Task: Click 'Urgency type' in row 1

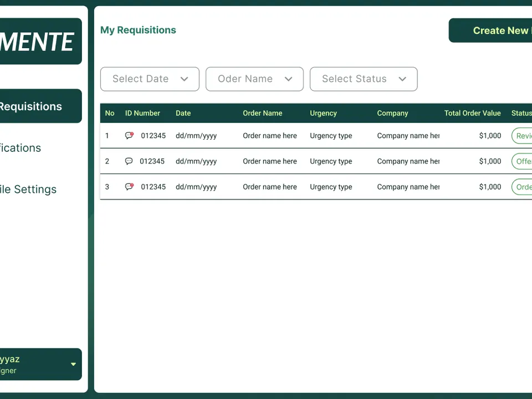Action: coord(331,136)
